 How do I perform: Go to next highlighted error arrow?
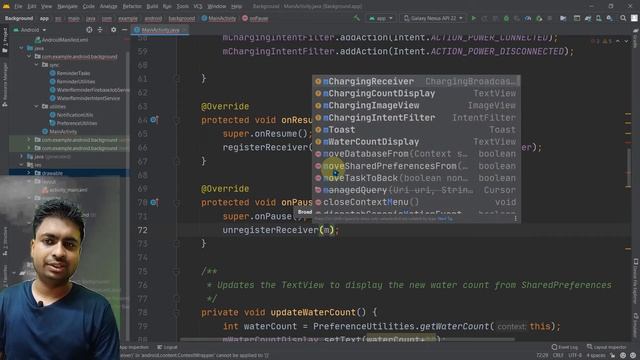point(626,41)
